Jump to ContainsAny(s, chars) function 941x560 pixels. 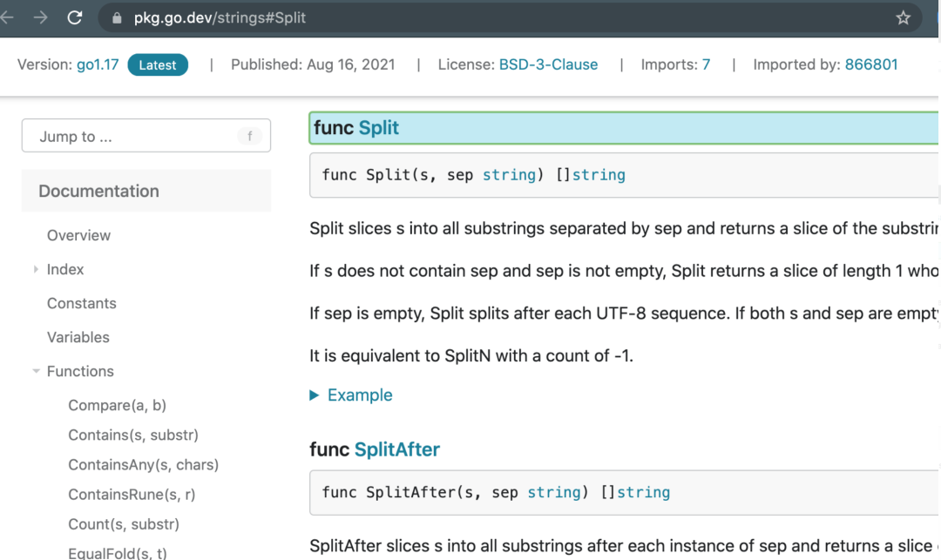[x=143, y=465]
